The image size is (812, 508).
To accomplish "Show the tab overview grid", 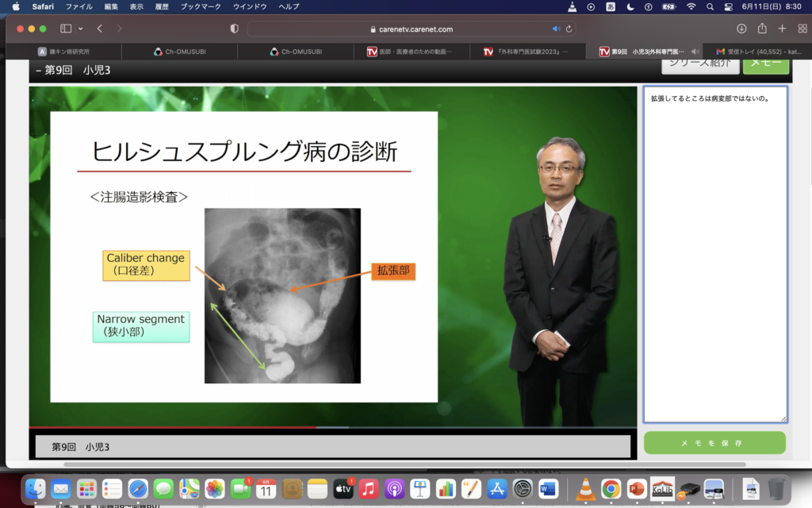I will pos(801,29).
